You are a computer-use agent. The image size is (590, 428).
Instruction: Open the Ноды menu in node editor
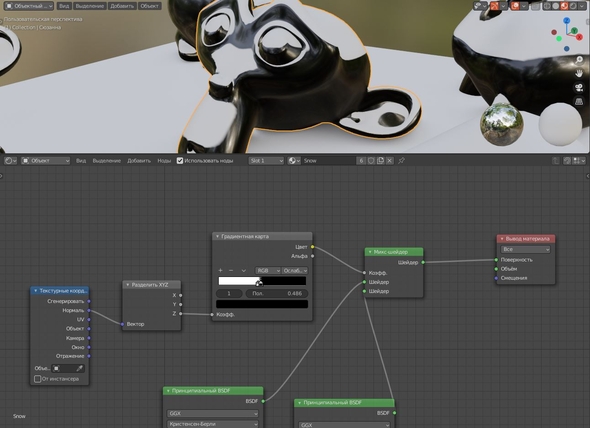tap(164, 161)
